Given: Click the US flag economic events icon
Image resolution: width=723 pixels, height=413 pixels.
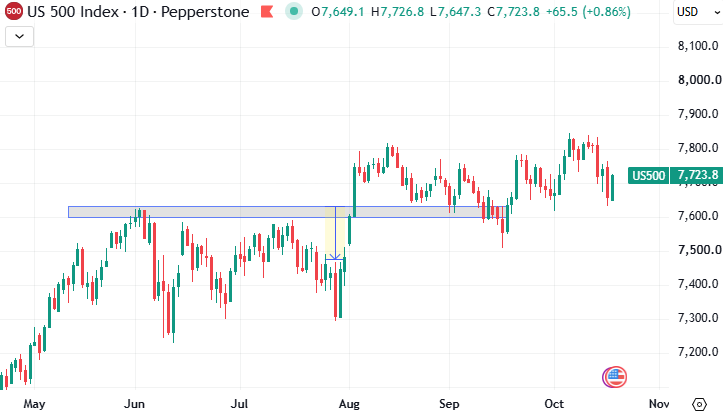Looking at the screenshot, I should point(614,378).
